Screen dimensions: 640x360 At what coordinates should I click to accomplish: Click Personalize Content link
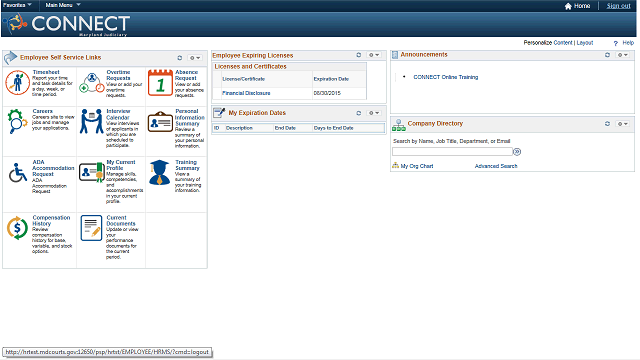click(563, 43)
